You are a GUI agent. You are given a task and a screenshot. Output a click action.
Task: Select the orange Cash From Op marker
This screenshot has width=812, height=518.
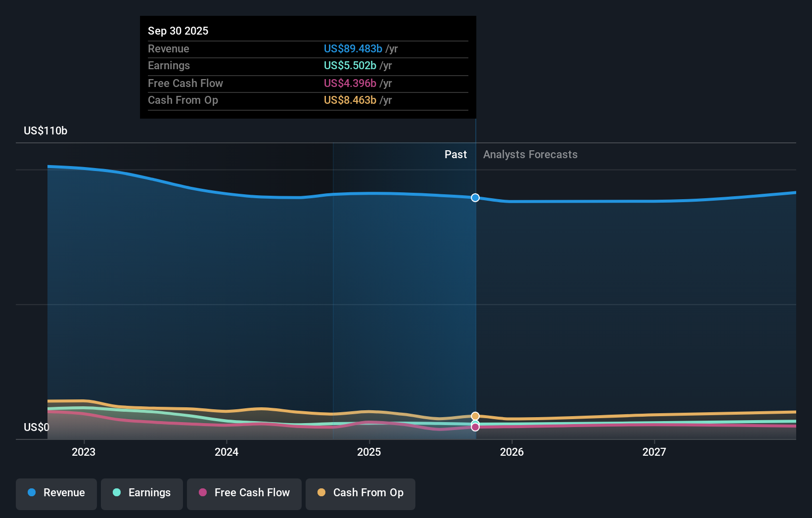(x=475, y=416)
